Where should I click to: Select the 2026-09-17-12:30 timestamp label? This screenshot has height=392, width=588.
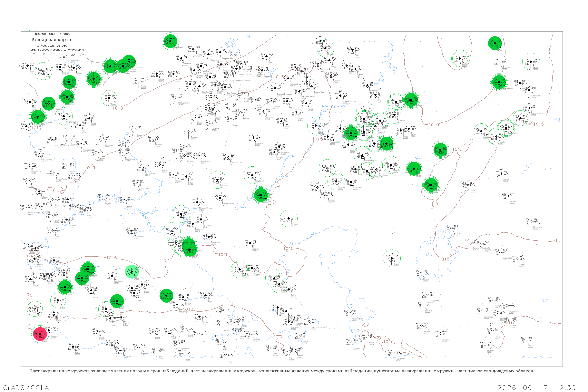537,387
